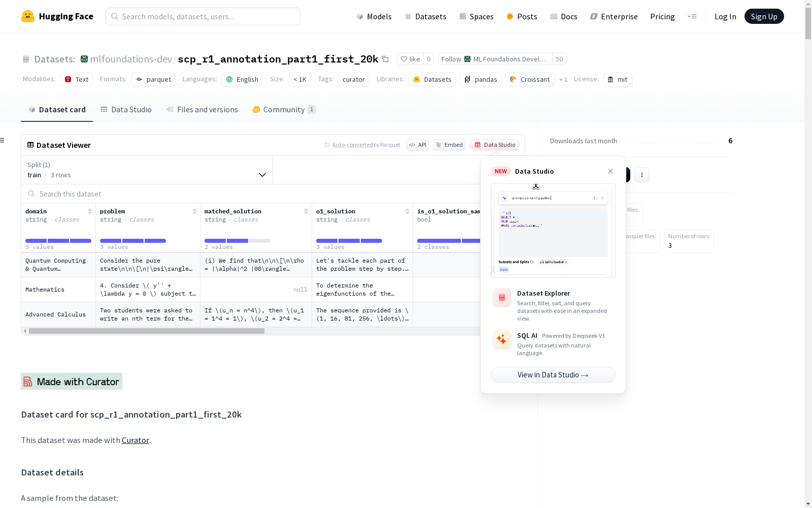Sort by the problem column
The height and width of the screenshot is (508, 812).
[x=194, y=211]
